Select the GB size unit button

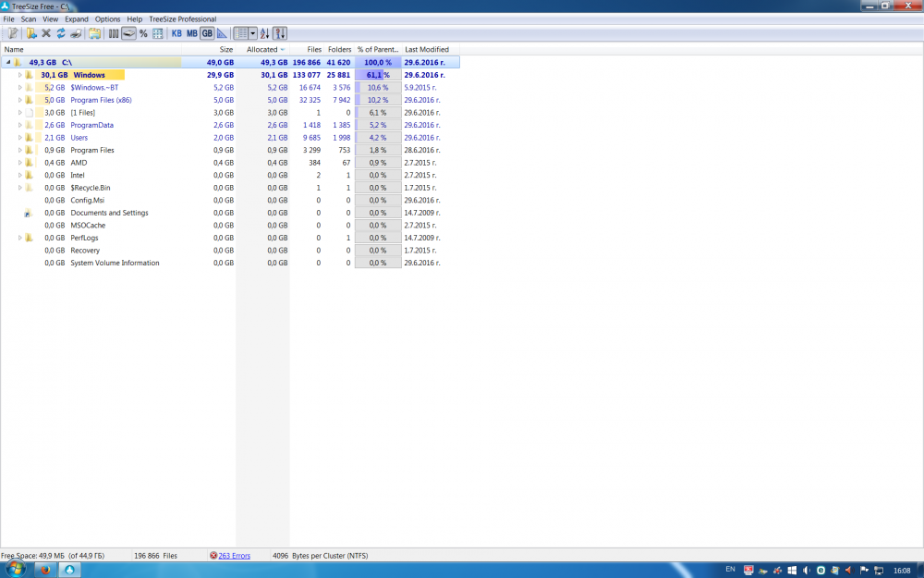(x=207, y=33)
